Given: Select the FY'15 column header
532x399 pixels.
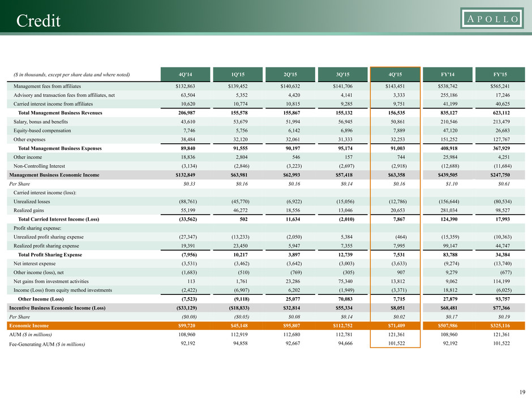Looking at the screenshot, I should tap(500, 74).
